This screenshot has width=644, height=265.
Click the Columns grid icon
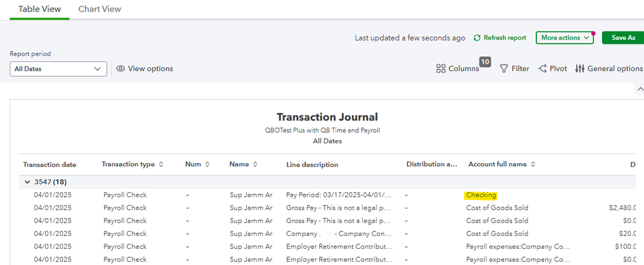click(441, 68)
